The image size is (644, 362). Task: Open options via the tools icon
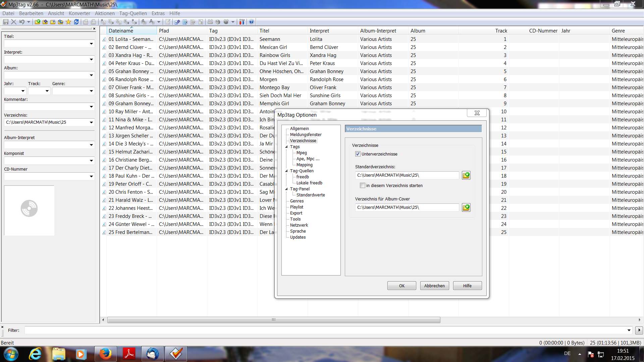(x=241, y=22)
